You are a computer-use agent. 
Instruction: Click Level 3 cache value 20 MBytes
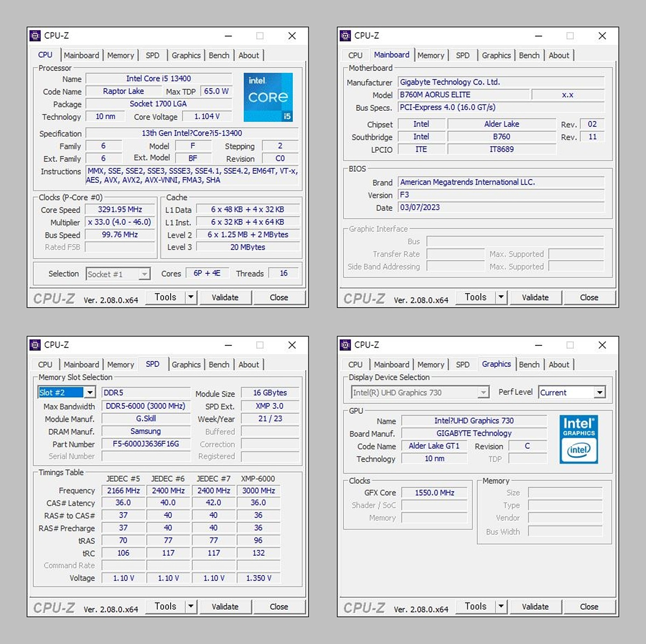click(248, 247)
